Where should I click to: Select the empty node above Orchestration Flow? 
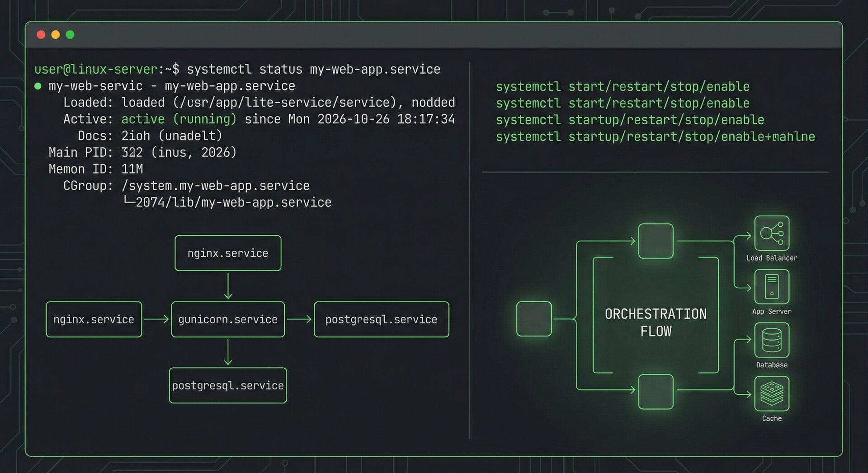(x=656, y=241)
